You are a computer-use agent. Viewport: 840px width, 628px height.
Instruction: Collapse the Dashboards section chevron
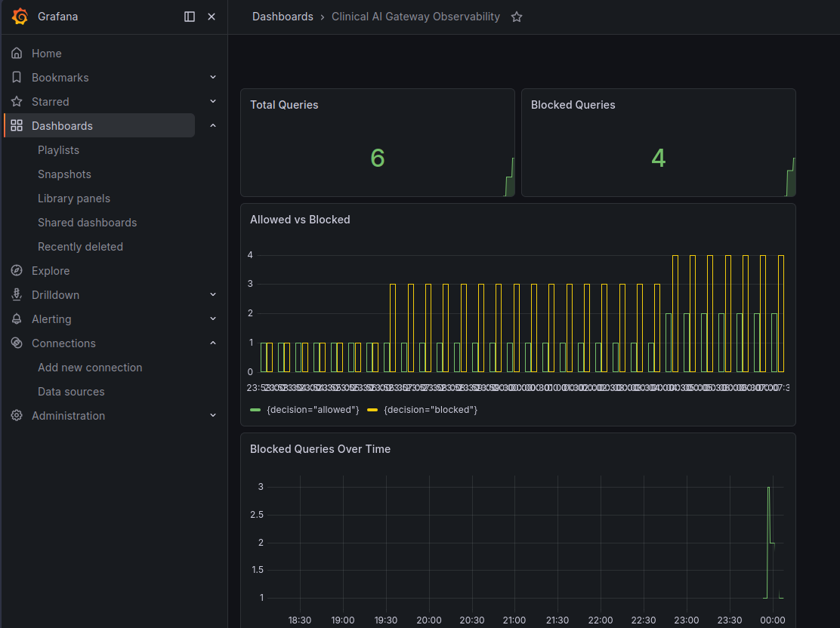tap(213, 125)
